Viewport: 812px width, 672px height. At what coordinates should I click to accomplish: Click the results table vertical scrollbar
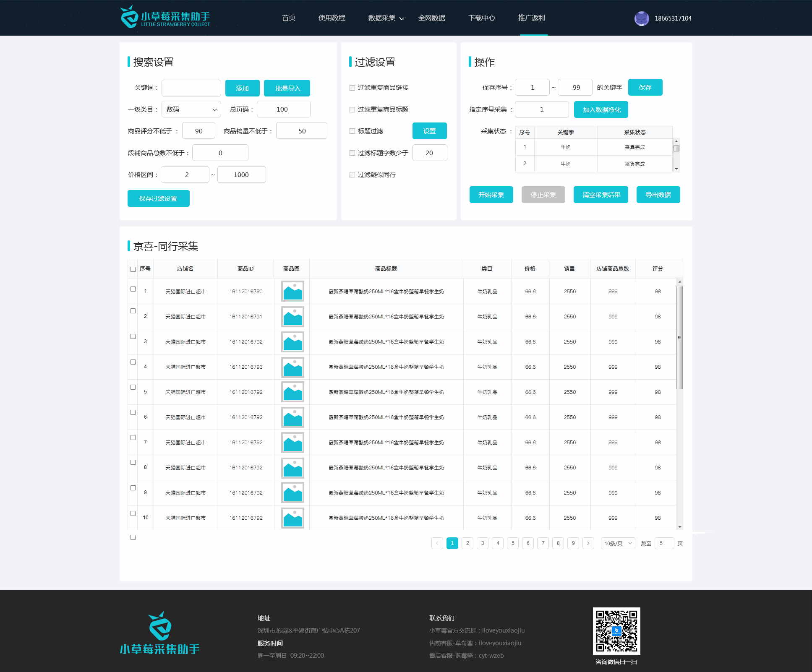pyautogui.click(x=679, y=337)
